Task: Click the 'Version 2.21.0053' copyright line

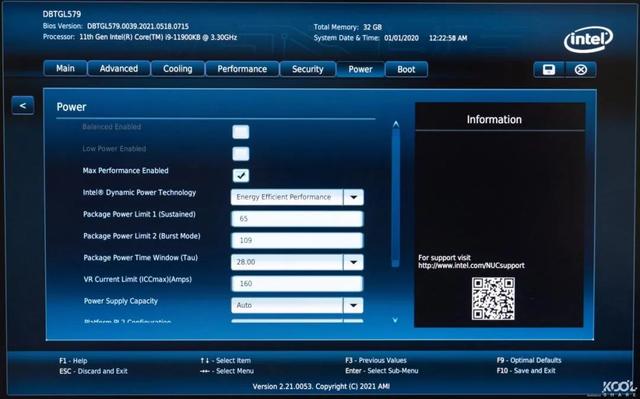Action: click(x=321, y=386)
